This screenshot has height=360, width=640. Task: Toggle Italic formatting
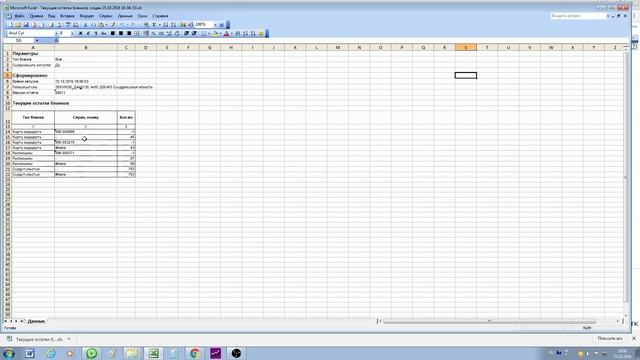click(88, 33)
